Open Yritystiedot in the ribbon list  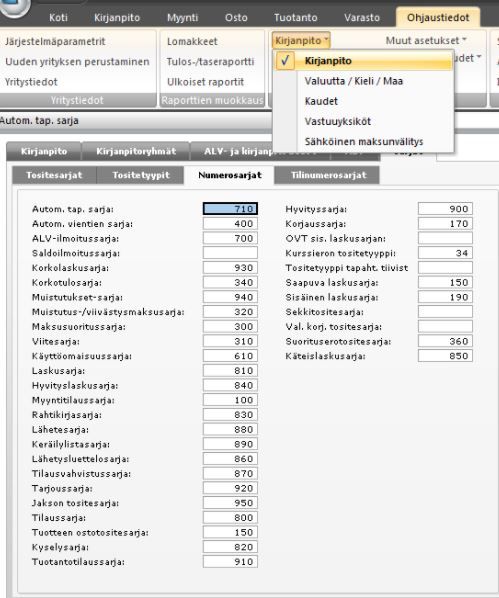pyautogui.click(x=31, y=82)
